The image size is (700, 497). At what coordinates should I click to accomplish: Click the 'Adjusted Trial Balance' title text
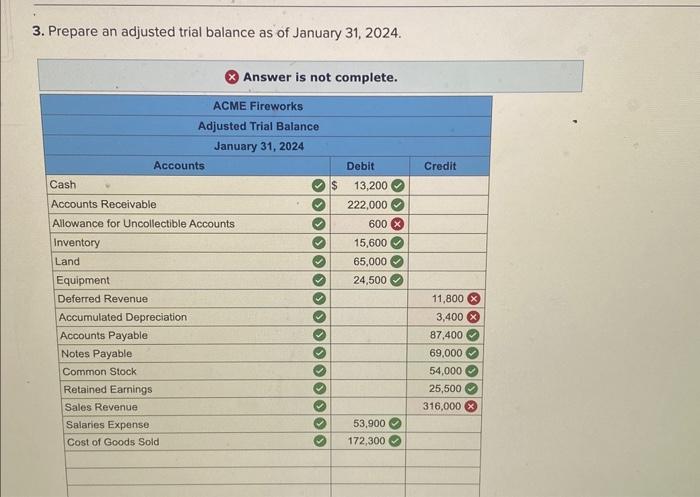pyautogui.click(x=258, y=126)
